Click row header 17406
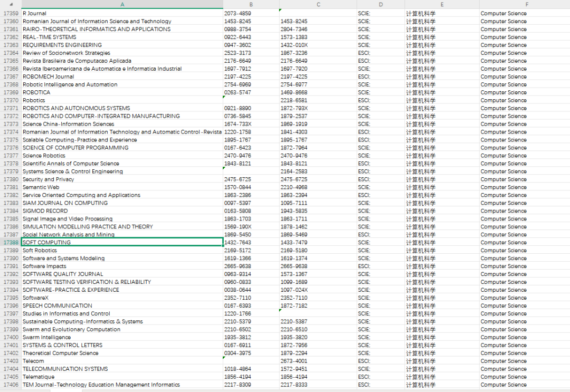Viewport: 570px width, 392px height. 11,385
